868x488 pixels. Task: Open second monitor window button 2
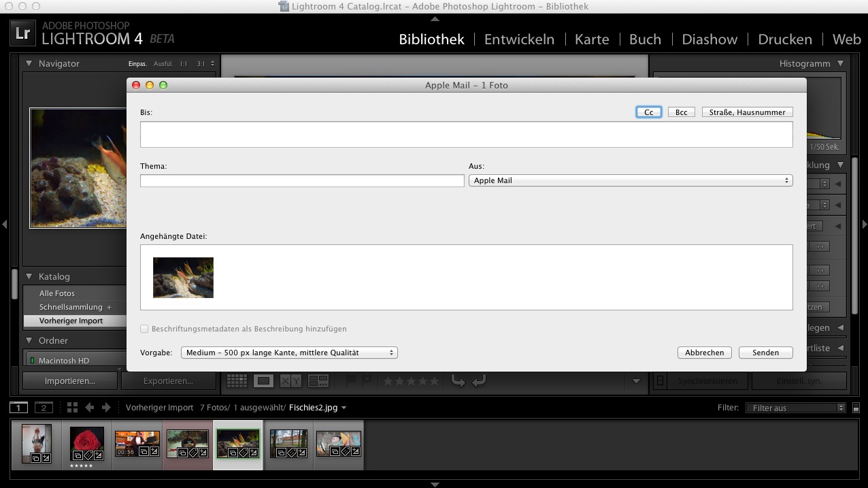click(44, 408)
